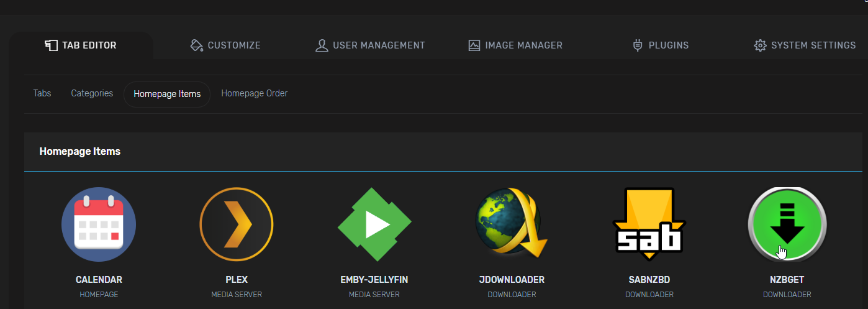Click the NZBGET label text
Image resolution: width=868 pixels, height=309 pixels.
[787, 280]
